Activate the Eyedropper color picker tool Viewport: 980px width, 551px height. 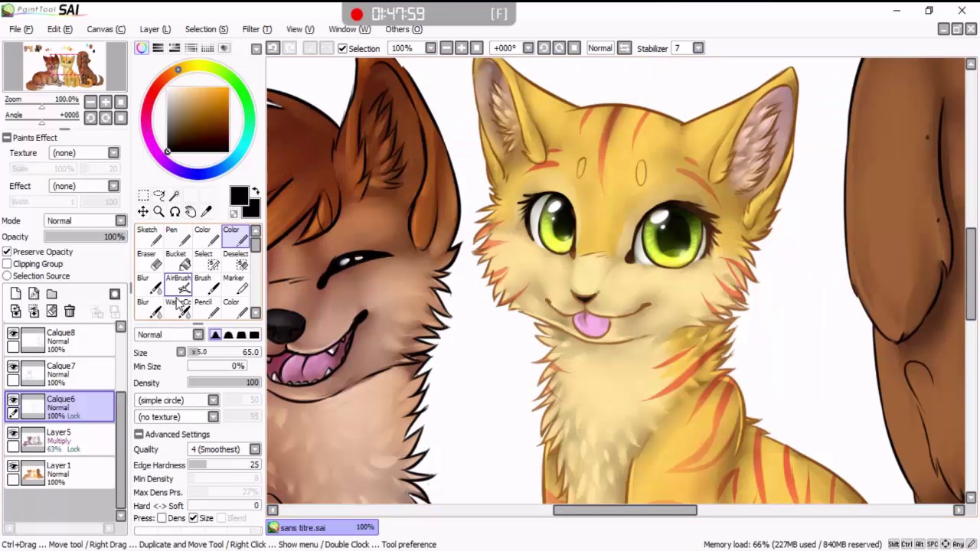point(206,212)
